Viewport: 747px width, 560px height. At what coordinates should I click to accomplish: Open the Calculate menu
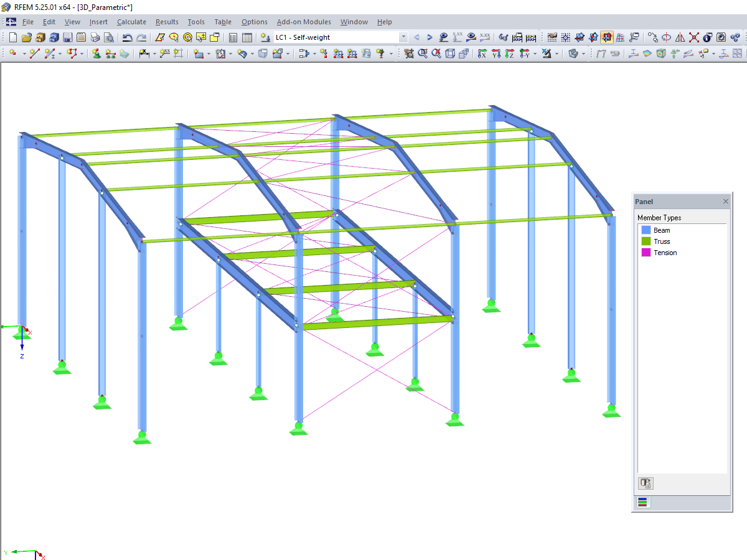[x=131, y=22]
